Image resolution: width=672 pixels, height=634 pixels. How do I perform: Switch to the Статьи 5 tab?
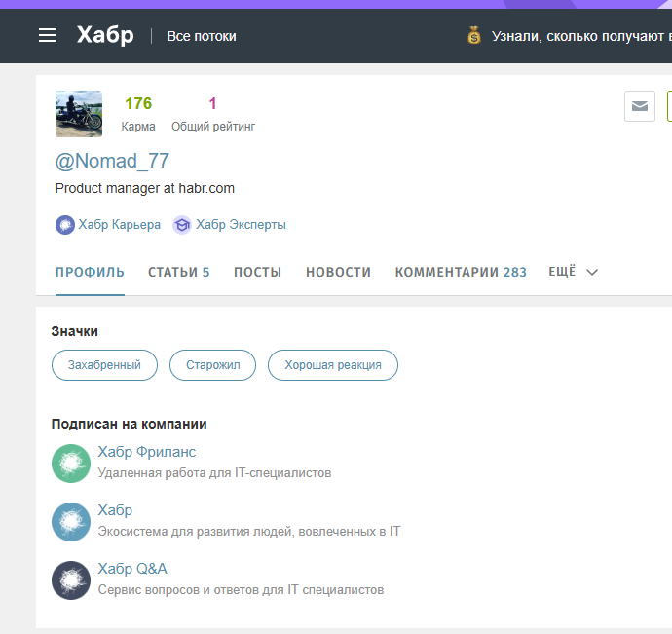point(178,273)
